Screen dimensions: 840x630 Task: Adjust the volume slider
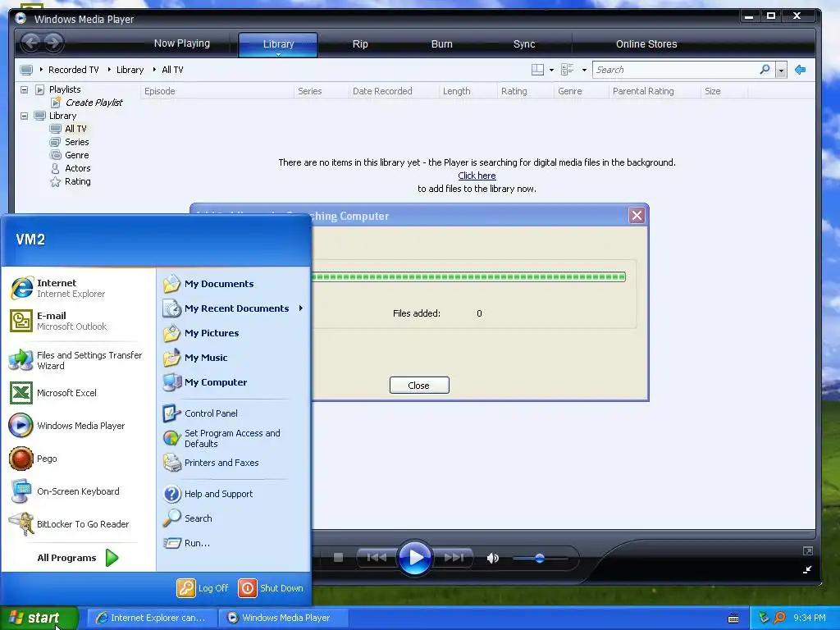point(540,558)
